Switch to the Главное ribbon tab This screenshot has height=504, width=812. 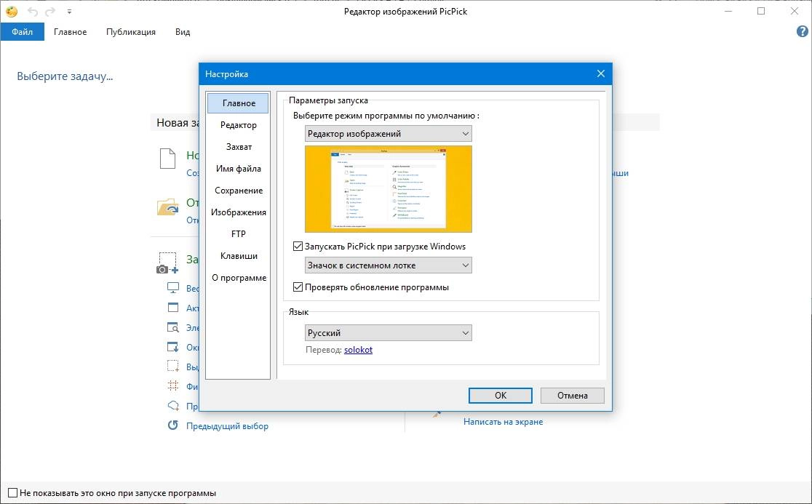pos(71,31)
